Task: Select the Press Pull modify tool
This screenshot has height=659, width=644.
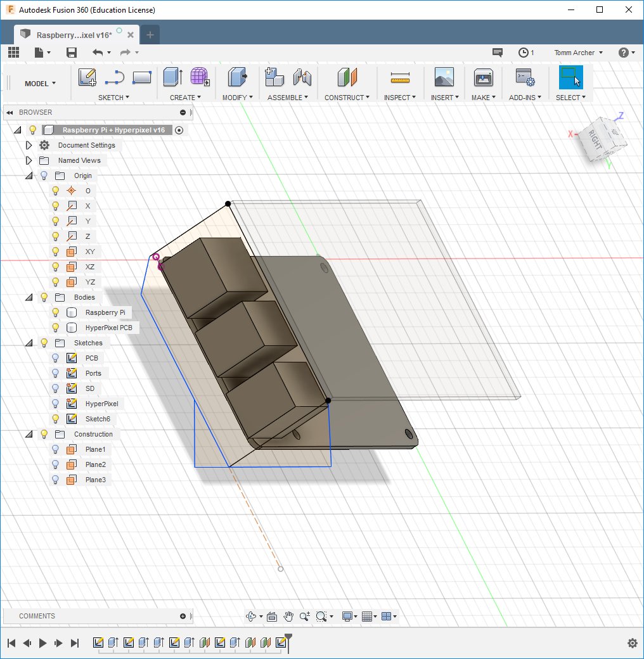Action: click(x=238, y=77)
